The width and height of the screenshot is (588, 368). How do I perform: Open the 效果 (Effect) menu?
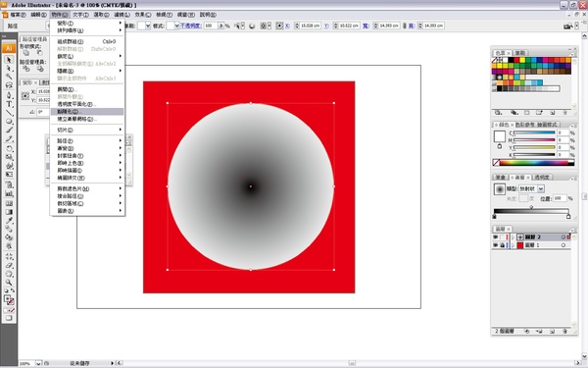click(x=142, y=15)
